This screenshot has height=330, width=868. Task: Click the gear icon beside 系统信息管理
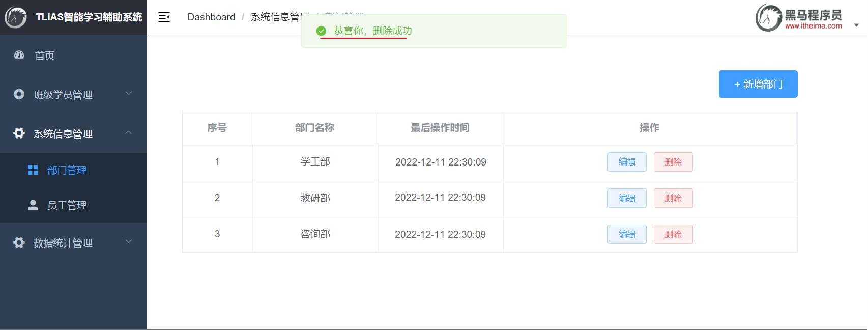[x=19, y=133]
